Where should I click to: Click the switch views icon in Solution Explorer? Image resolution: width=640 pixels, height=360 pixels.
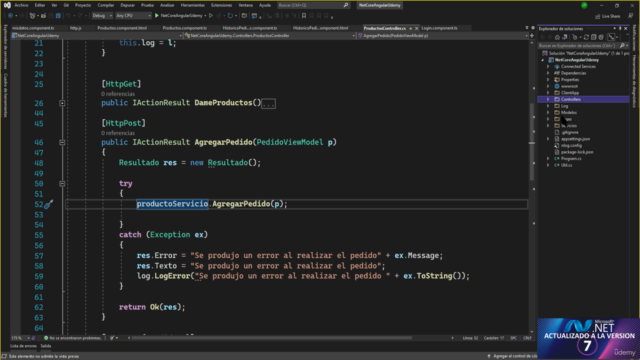565,37
